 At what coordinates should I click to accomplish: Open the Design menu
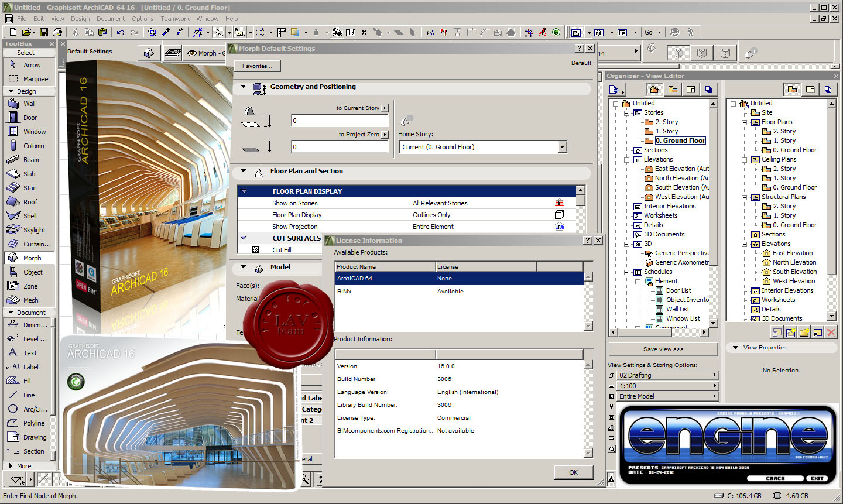click(x=80, y=19)
